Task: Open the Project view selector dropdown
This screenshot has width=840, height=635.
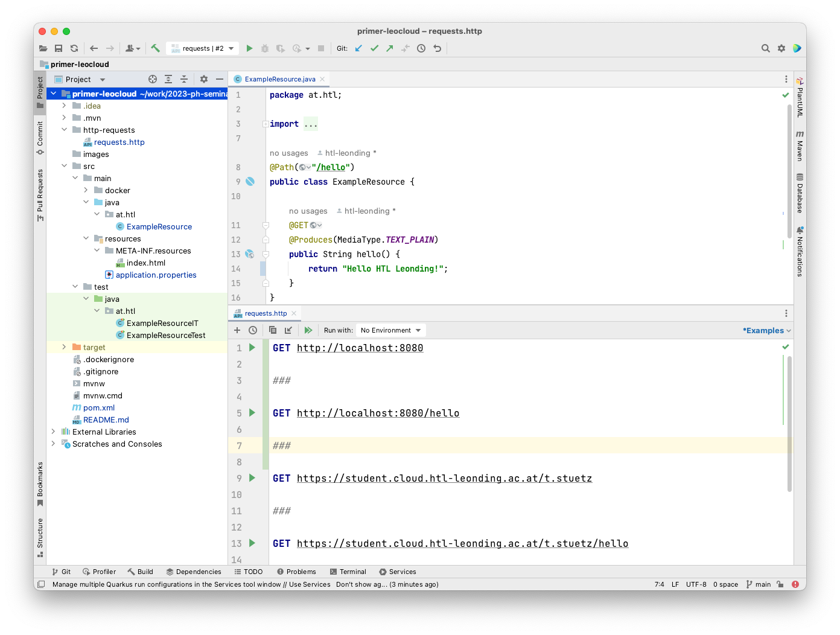Action: (80, 79)
